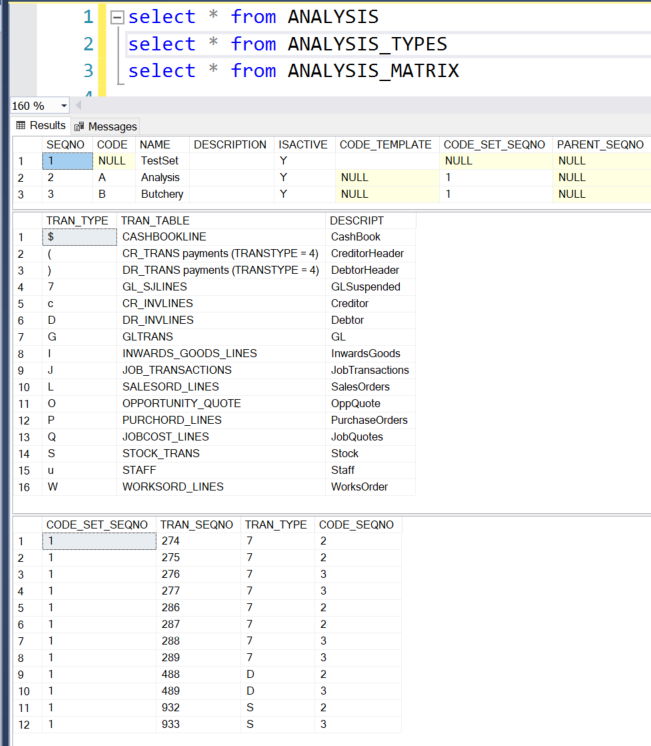Click the DESCRIPT column header
The image size is (651, 746).
coord(356,220)
